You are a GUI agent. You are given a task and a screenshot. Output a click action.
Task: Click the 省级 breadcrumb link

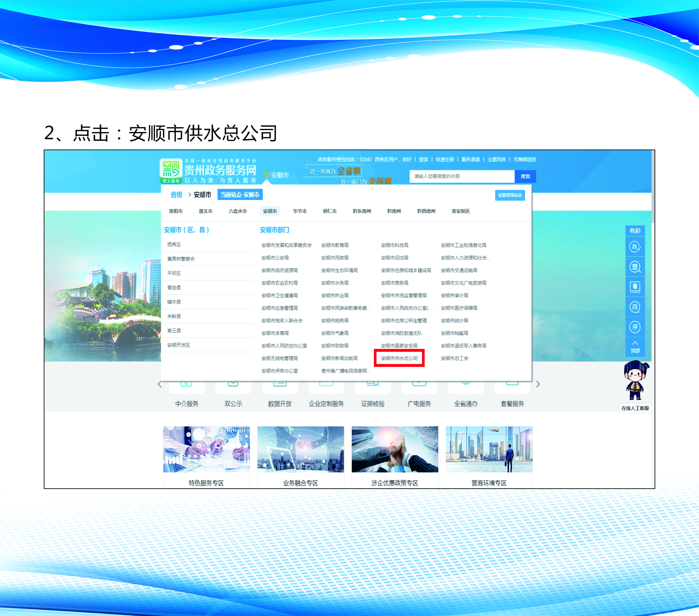(x=176, y=195)
